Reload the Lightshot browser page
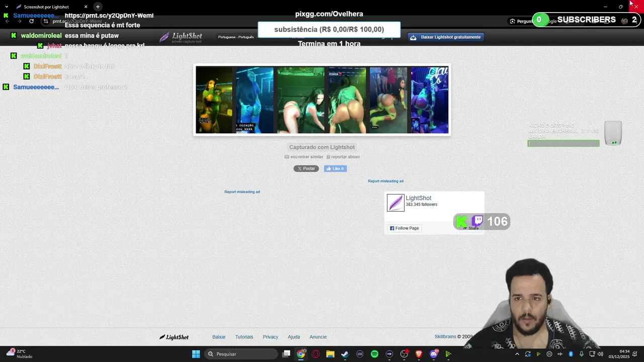Screen dimensions: 644x362 pos(31,21)
